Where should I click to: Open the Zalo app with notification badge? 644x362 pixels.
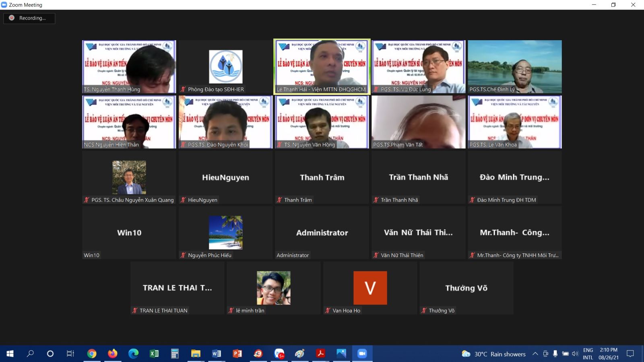279,354
